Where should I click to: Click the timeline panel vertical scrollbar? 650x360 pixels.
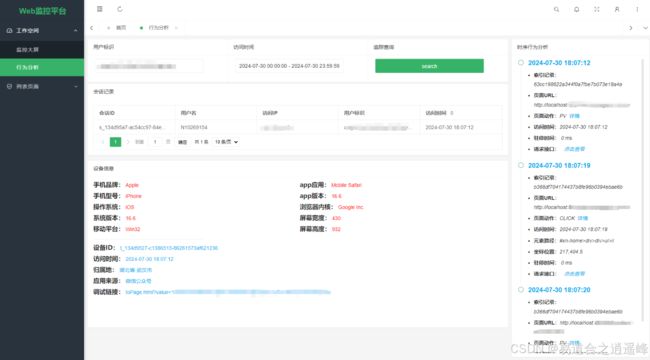click(x=643, y=191)
